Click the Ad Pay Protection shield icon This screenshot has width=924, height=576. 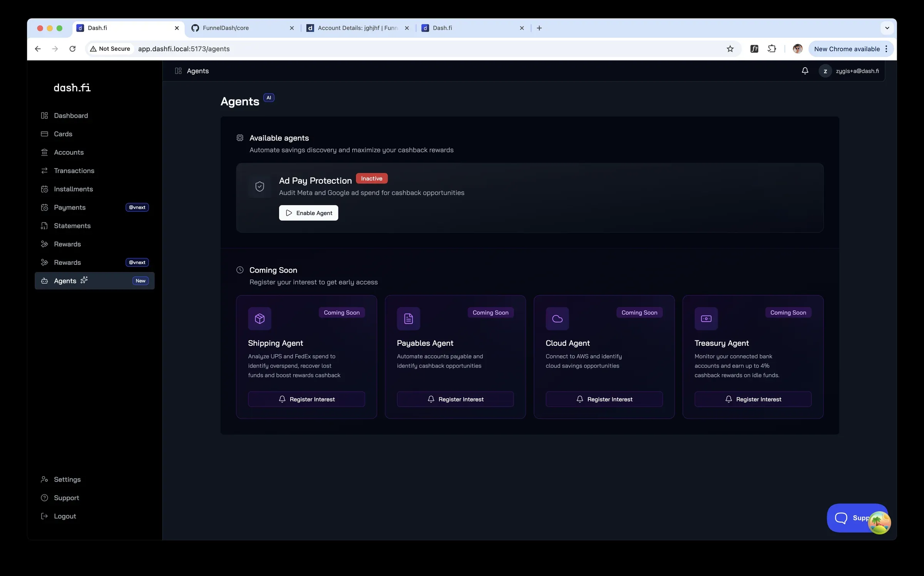pyautogui.click(x=260, y=187)
